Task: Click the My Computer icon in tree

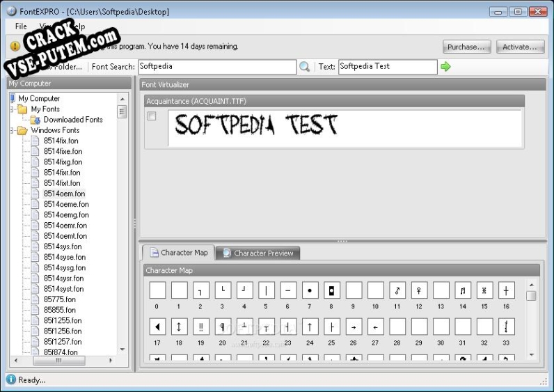Action: click(x=13, y=98)
